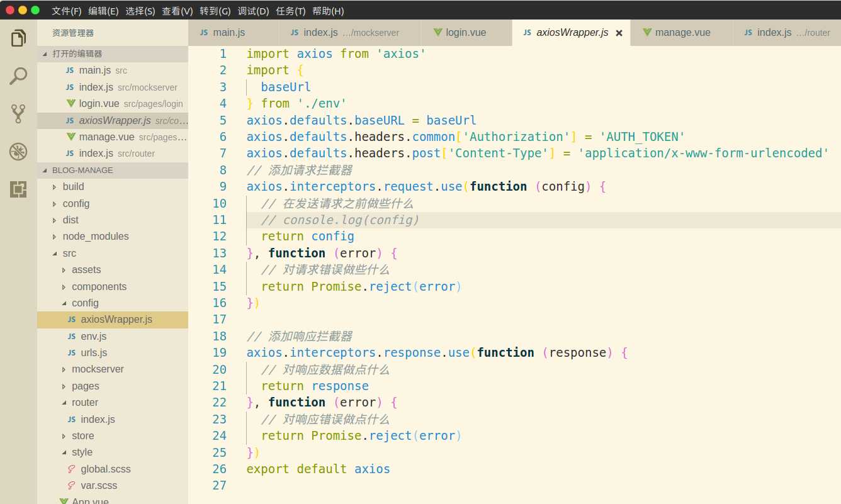This screenshot has width=841, height=504.
Task: Switch to the manage.vue tab
Action: [683, 32]
